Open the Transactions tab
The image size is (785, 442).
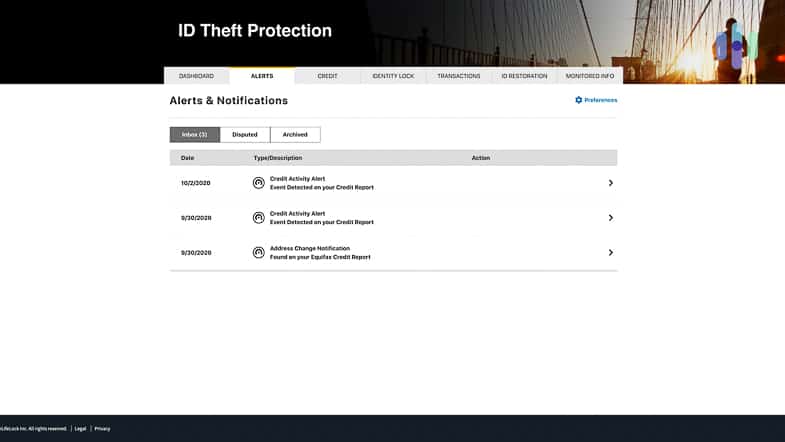point(458,76)
